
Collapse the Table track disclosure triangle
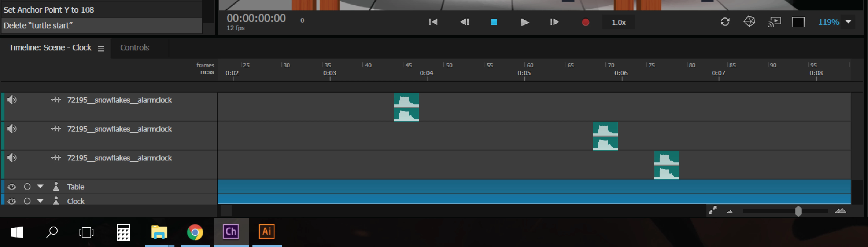[40, 186]
